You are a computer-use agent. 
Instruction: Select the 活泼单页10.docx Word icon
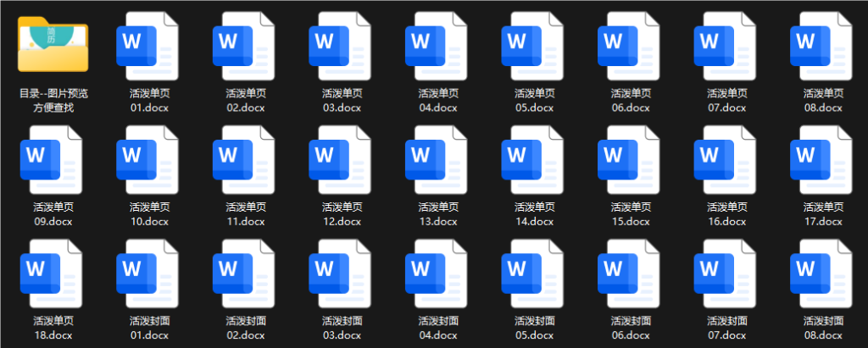point(147,160)
